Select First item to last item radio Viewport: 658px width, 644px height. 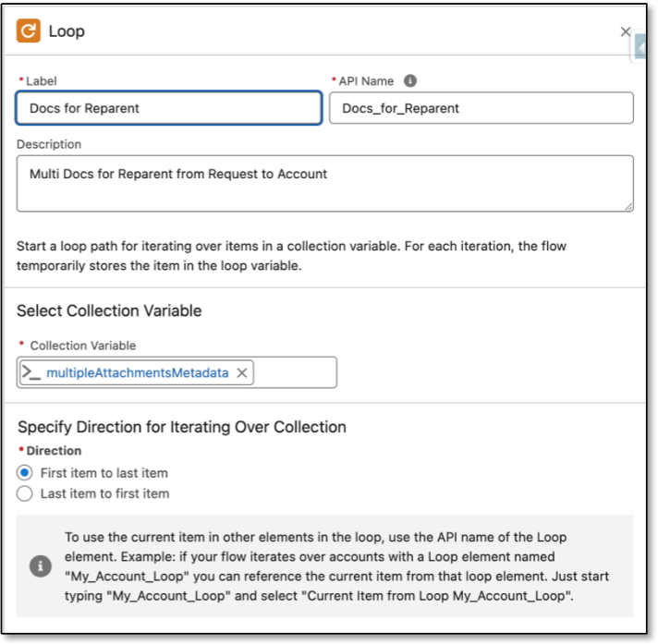tap(25, 473)
